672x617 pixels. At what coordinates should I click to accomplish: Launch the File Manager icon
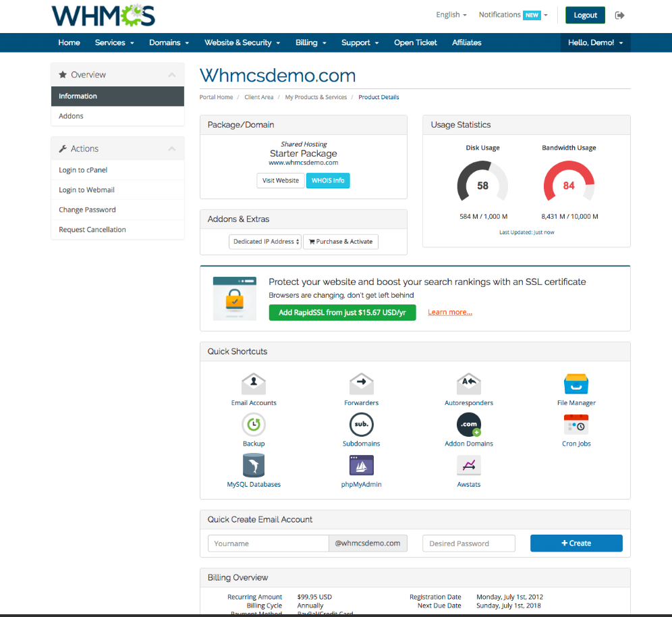(576, 383)
